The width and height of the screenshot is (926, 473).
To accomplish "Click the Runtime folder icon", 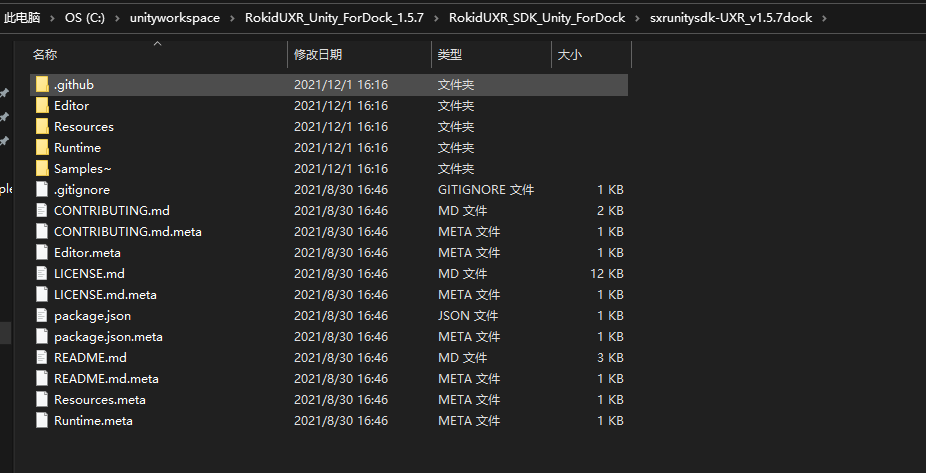I will click(41, 148).
